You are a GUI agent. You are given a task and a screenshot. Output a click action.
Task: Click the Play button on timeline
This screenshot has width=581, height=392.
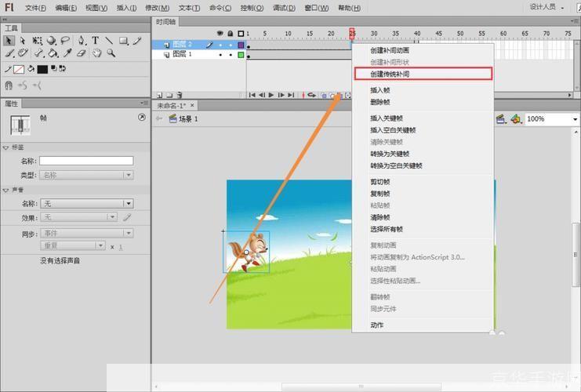pos(271,95)
